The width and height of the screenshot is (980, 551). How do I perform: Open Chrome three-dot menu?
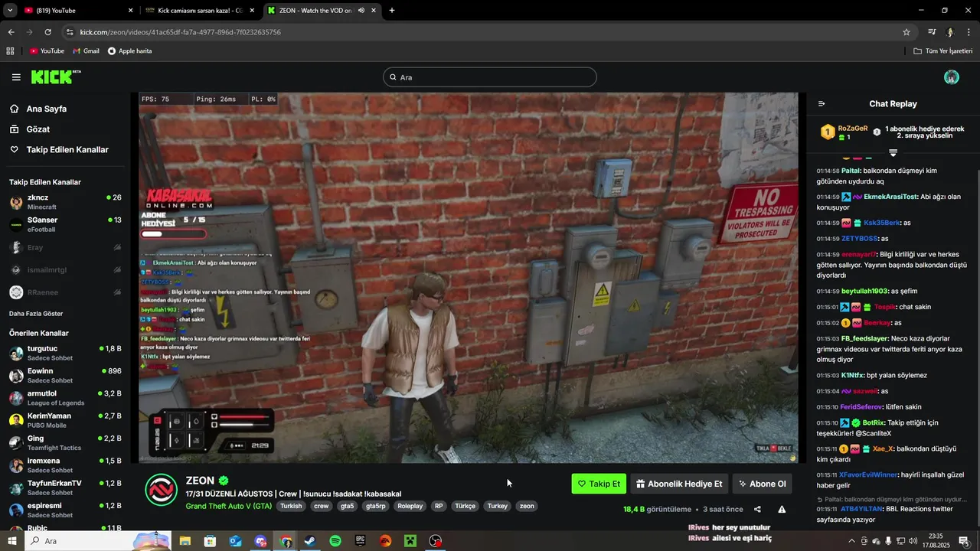(968, 32)
